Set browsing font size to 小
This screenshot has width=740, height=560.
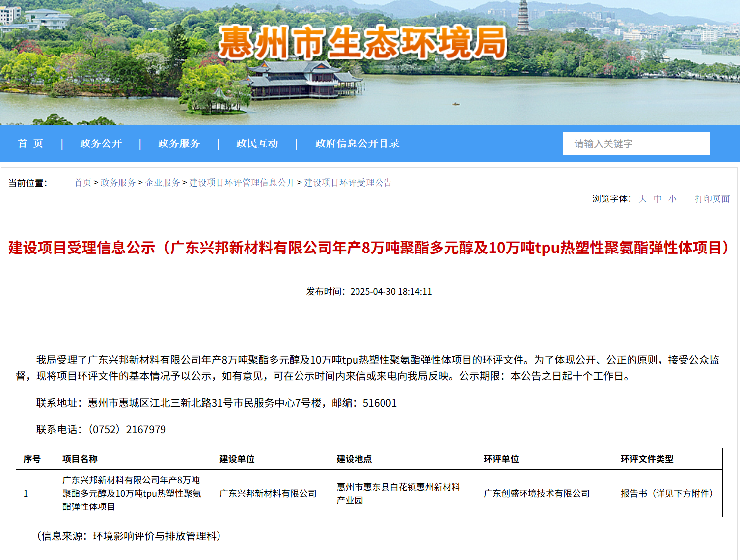[x=672, y=199]
